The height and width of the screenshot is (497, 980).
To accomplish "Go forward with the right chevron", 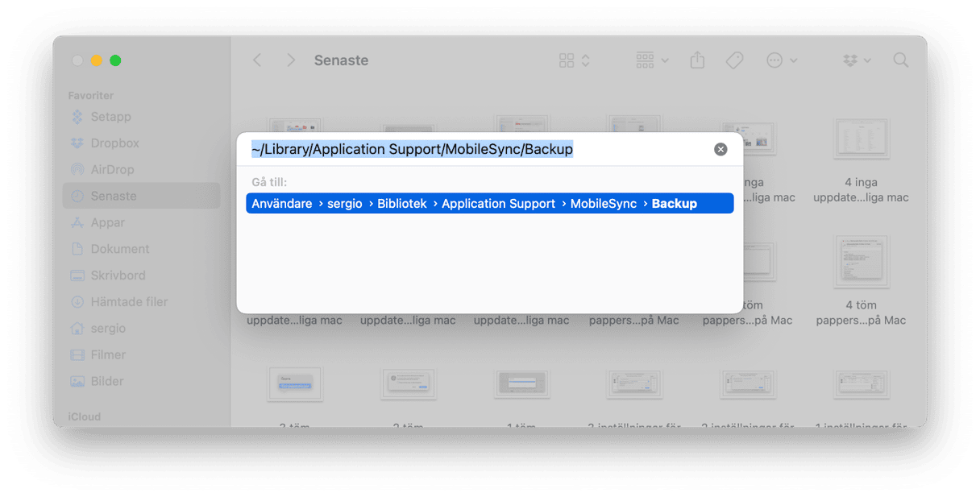I will [291, 60].
